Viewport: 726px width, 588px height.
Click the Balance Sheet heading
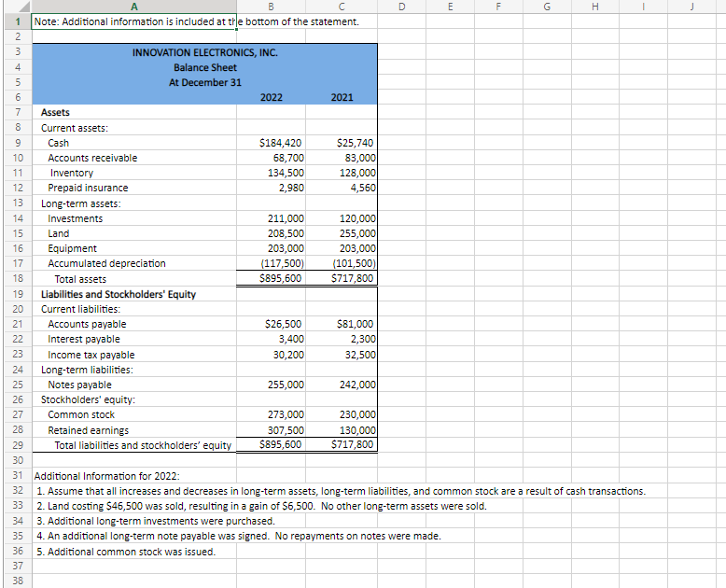(x=205, y=67)
